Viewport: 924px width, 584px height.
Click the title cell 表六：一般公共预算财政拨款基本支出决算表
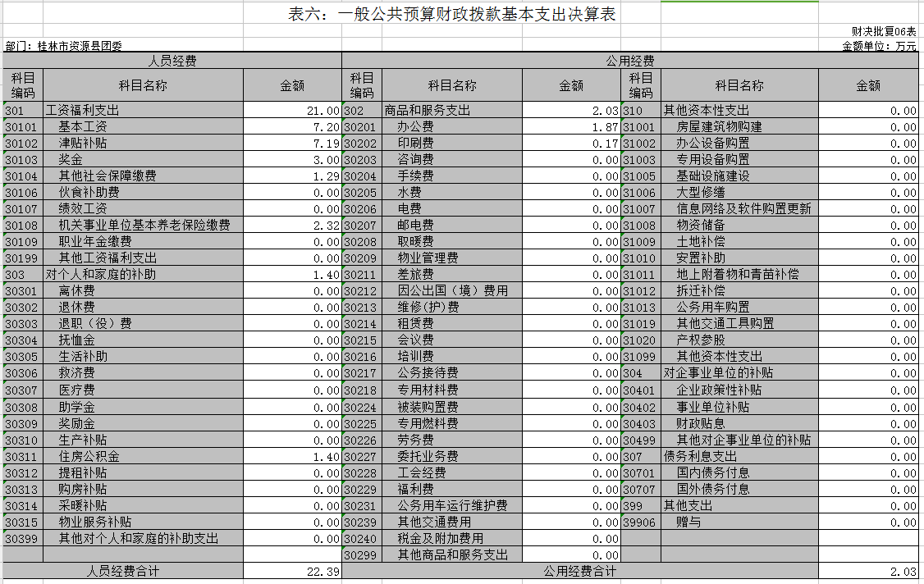point(452,15)
